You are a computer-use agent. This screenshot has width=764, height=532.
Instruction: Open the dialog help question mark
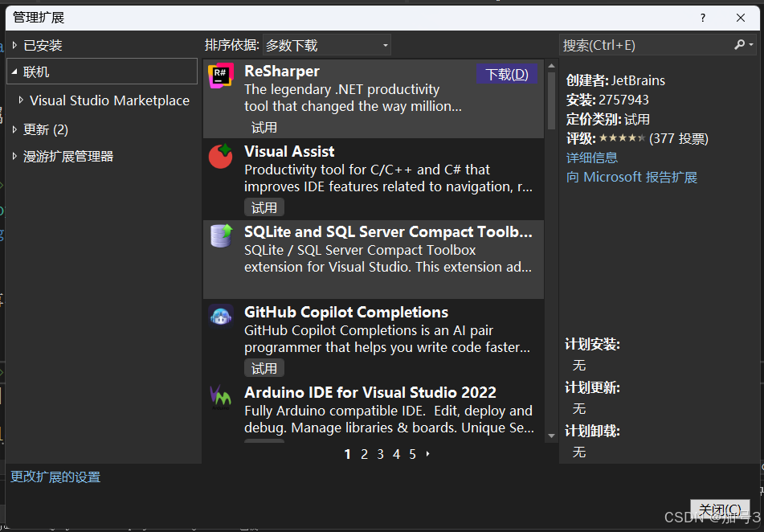(703, 18)
